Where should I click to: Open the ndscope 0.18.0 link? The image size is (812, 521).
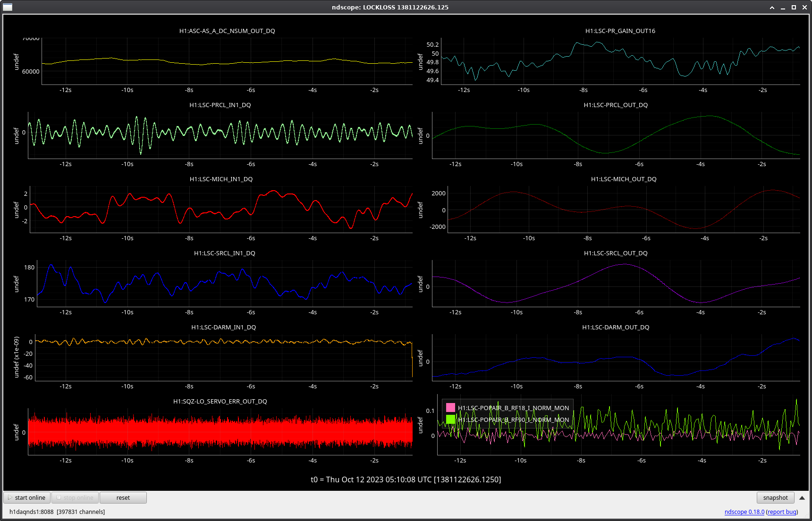click(x=744, y=512)
